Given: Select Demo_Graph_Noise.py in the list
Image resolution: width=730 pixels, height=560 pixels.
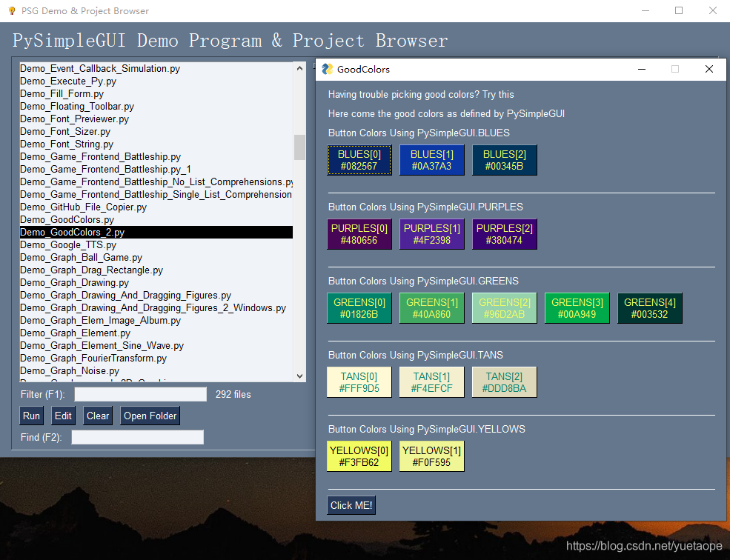Looking at the screenshot, I should (156, 370).
